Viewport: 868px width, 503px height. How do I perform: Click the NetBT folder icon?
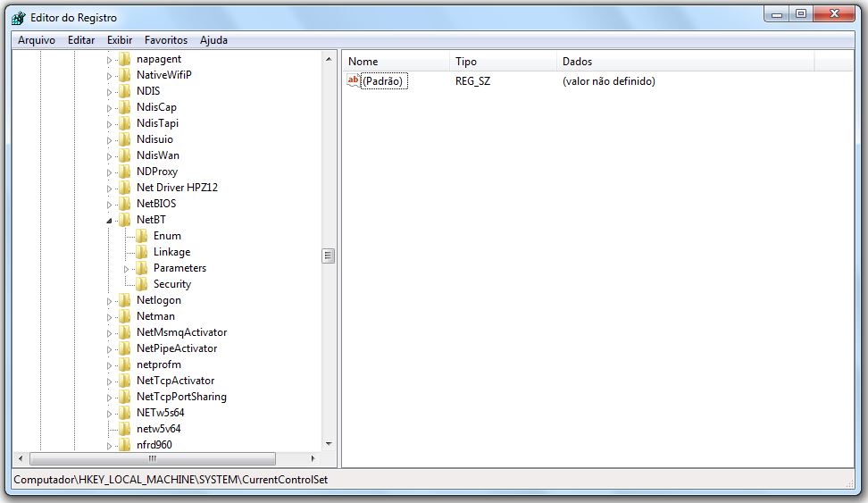pos(124,220)
